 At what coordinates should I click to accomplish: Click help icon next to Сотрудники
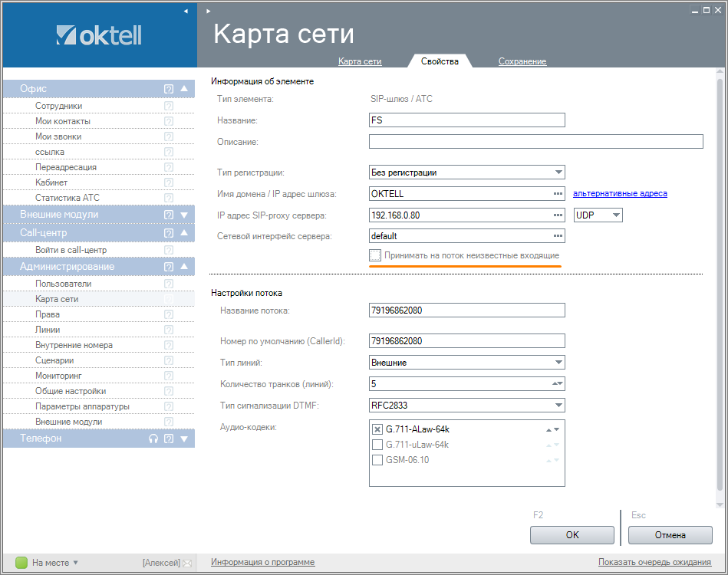(169, 106)
